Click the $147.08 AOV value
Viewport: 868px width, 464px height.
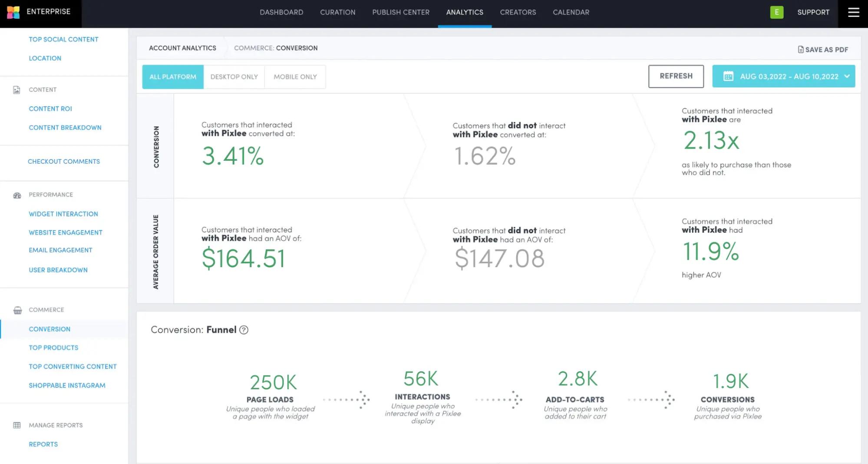pos(499,259)
